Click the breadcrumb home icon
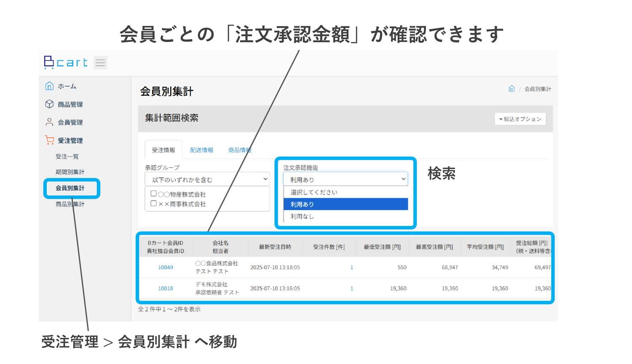This screenshot has width=632, height=364. pos(511,89)
